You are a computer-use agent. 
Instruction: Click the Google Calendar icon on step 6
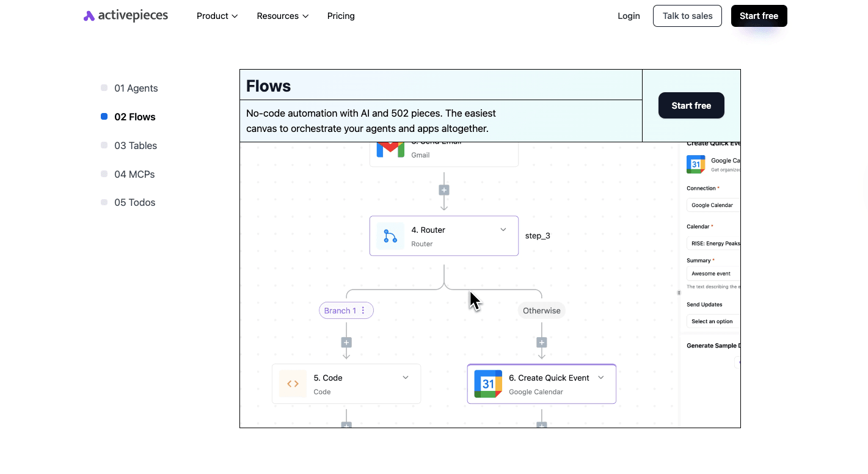tap(488, 384)
